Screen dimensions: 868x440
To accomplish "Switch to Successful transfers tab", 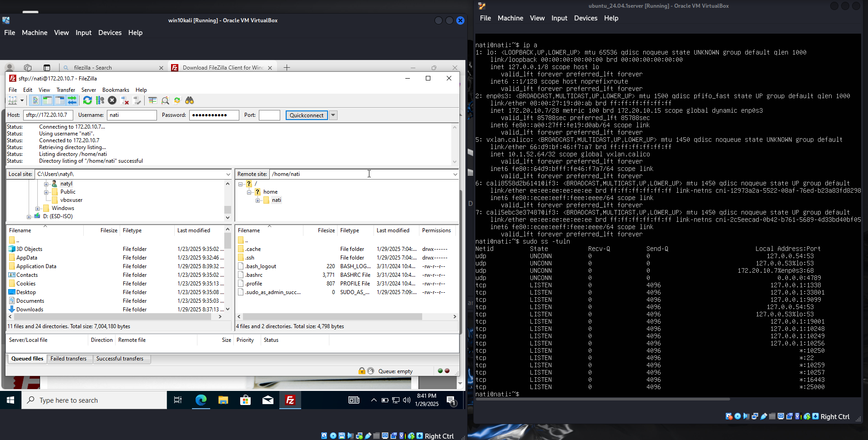I will [120, 359].
